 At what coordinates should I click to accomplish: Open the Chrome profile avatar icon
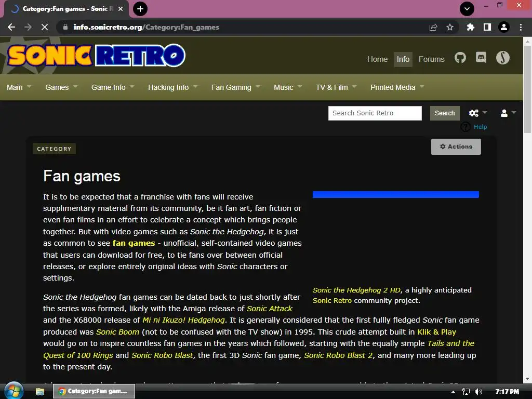tap(504, 27)
